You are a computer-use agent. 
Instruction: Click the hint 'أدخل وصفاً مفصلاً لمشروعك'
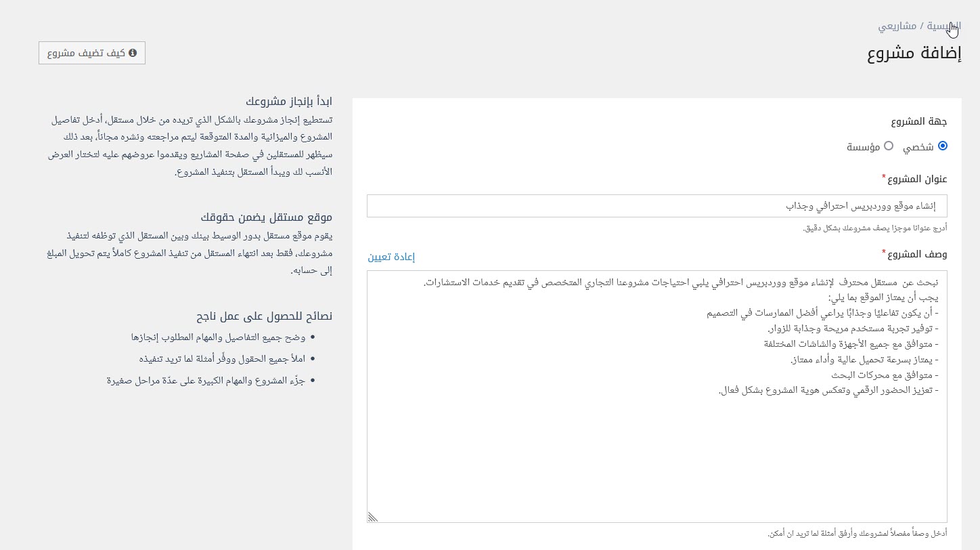point(857,534)
